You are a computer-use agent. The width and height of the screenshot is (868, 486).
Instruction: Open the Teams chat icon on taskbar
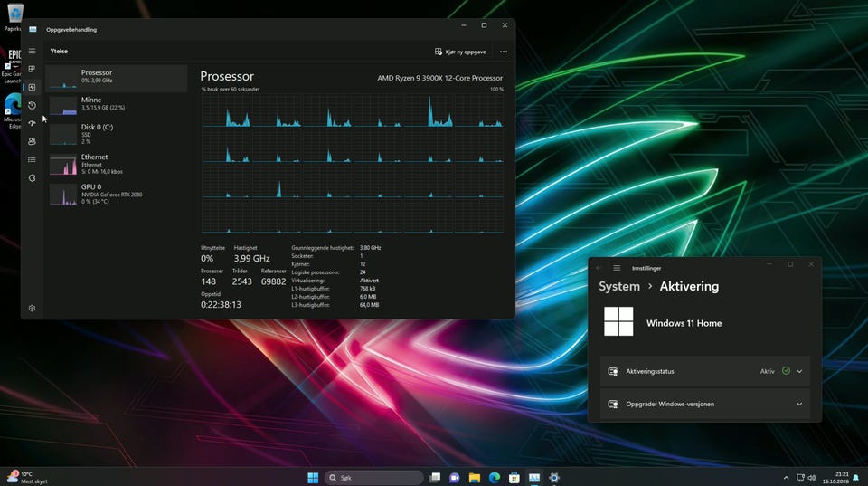455,478
